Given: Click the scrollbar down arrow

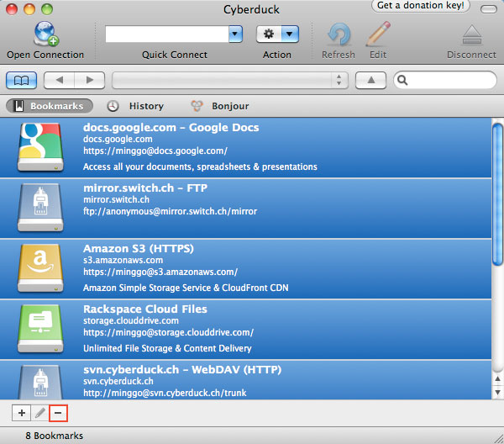Looking at the screenshot, I should click(497, 392).
